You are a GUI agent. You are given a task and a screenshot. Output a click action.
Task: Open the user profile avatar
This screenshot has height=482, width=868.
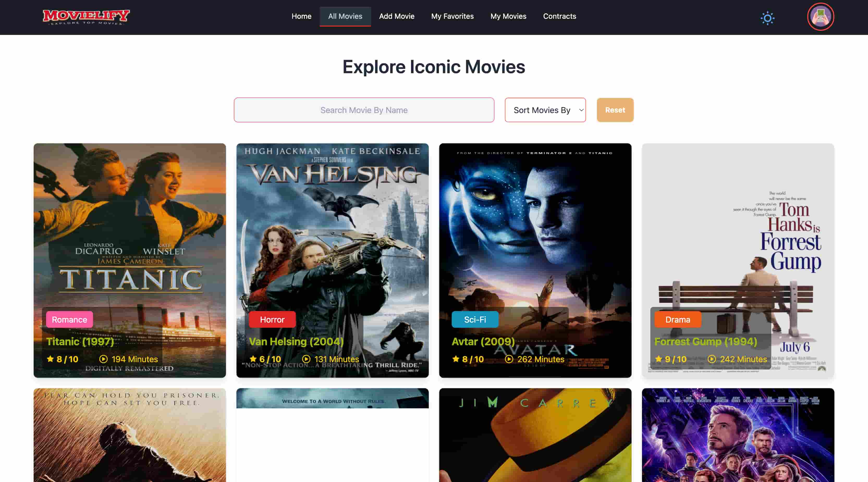click(820, 17)
